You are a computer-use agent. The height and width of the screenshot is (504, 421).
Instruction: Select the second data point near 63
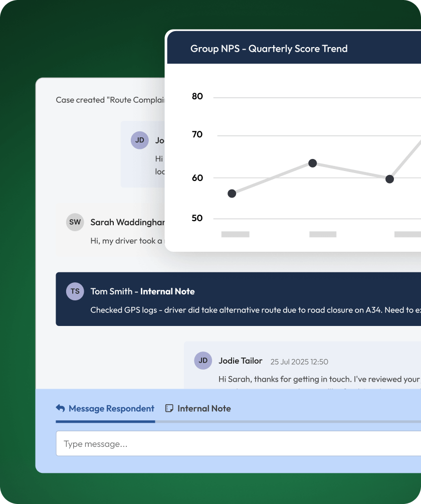(x=312, y=163)
